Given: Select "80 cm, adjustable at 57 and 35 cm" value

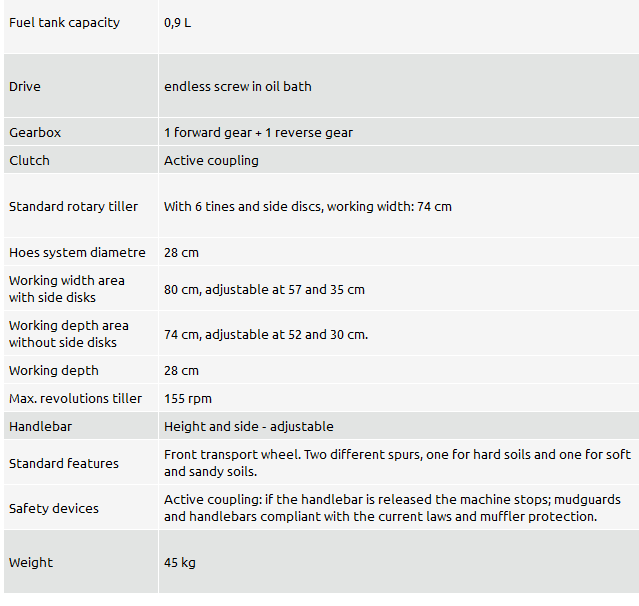Looking at the screenshot, I should click(x=264, y=290).
